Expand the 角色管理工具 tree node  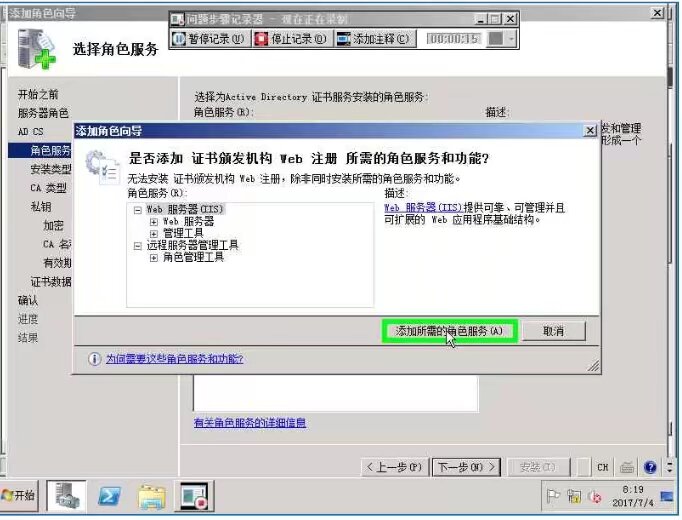click(154, 258)
